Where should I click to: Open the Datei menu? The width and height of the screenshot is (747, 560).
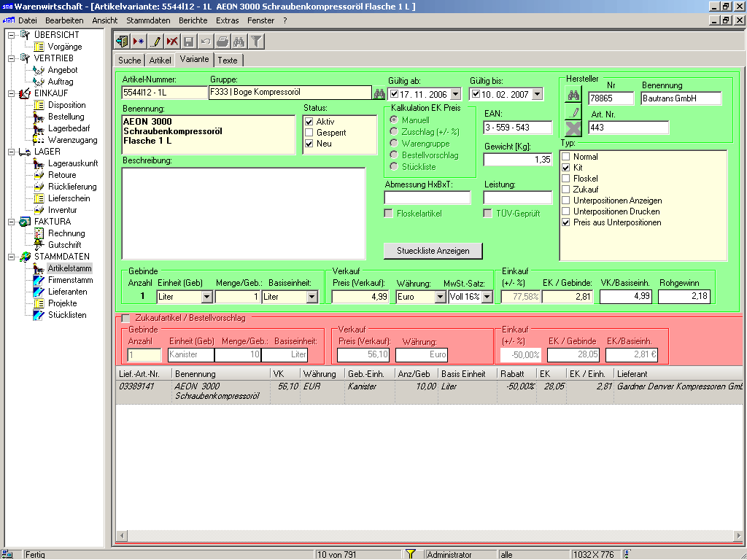click(28, 20)
